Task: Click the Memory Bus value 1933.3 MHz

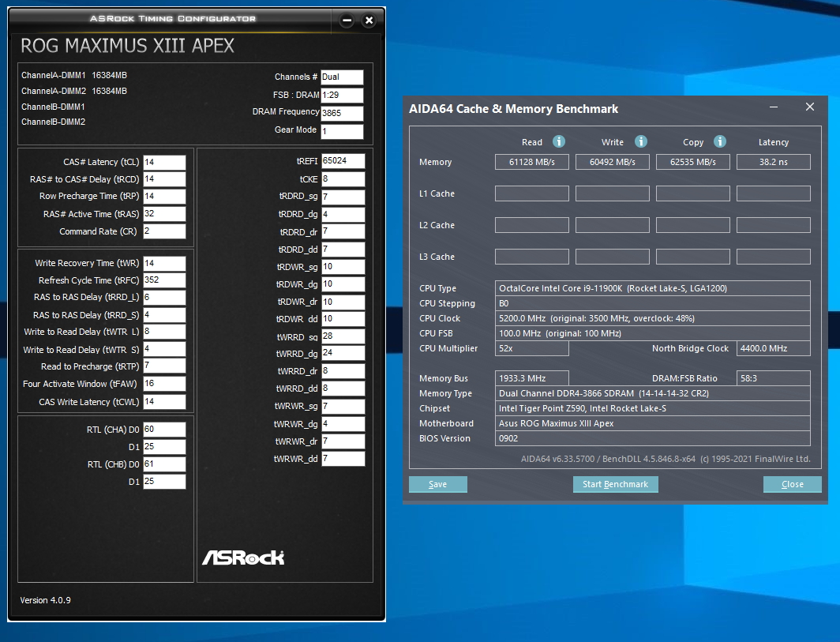Action: [x=532, y=378]
